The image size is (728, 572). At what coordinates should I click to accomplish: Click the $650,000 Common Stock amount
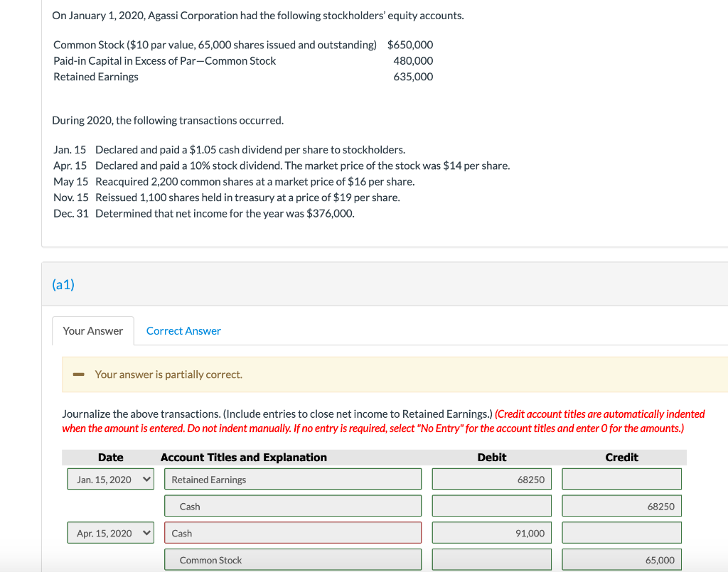pos(410,45)
